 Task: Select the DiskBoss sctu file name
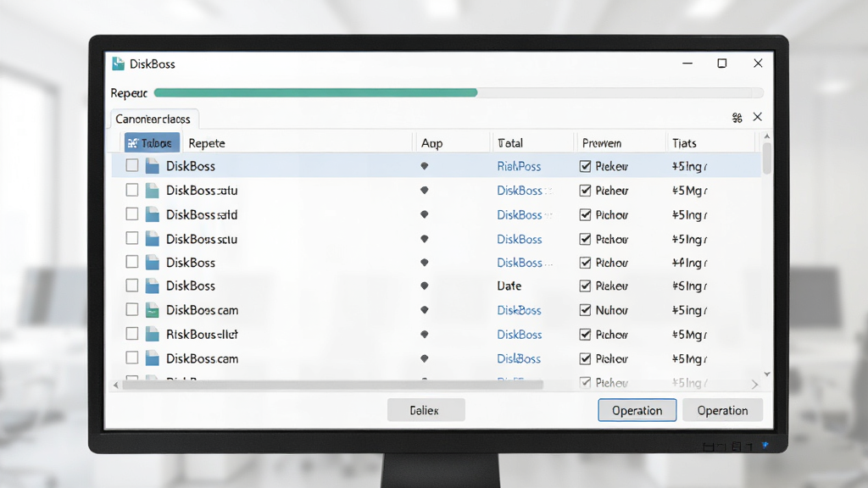click(x=202, y=239)
